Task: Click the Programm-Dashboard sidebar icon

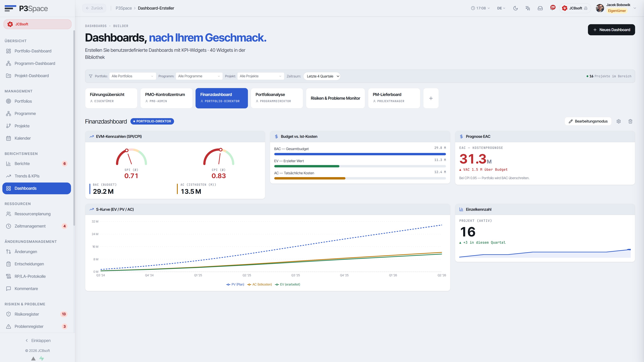Action: (9, 63)
